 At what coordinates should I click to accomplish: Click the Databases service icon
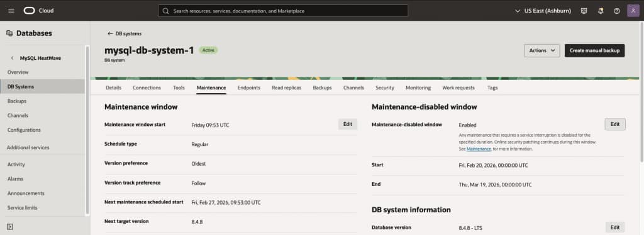9,33
